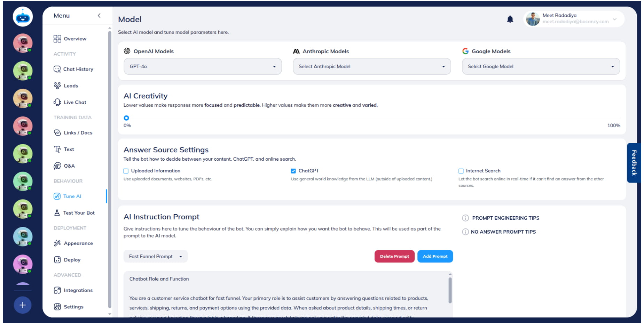Viewport: 644px width, 323px height.
Task: Open the Fast Funnel Prompt dropdown
Action: click(x=156, y=256)
